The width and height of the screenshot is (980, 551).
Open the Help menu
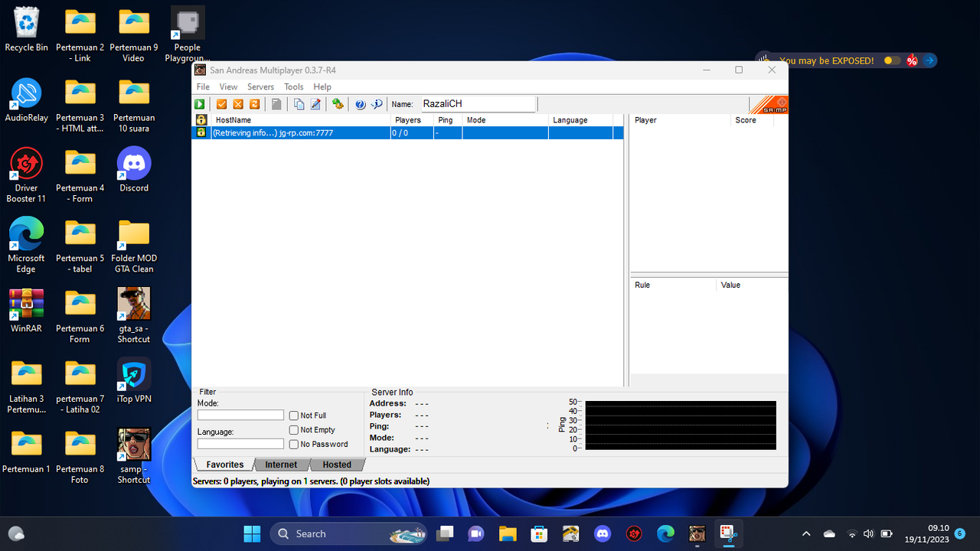322,87
